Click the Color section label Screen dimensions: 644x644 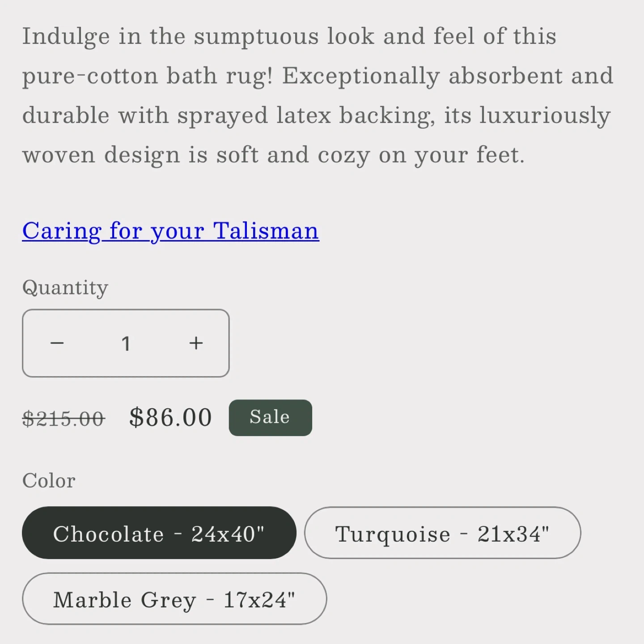coord(49,481)
